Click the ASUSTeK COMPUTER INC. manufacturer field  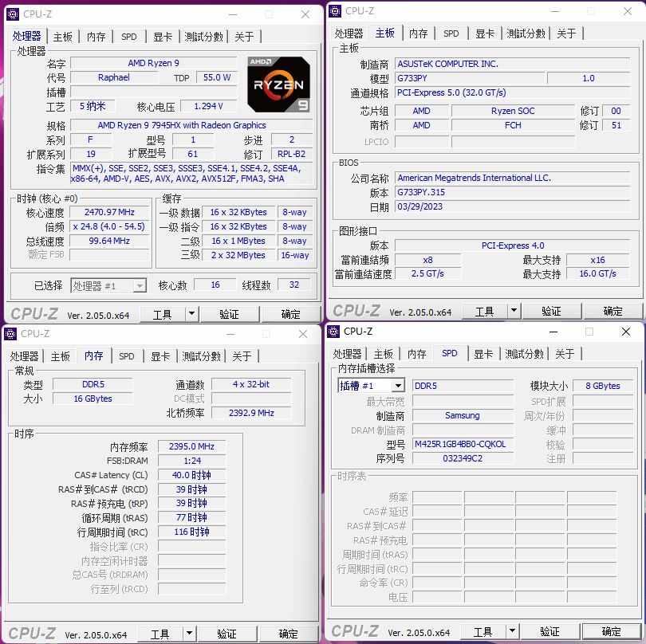click(513, 64)
